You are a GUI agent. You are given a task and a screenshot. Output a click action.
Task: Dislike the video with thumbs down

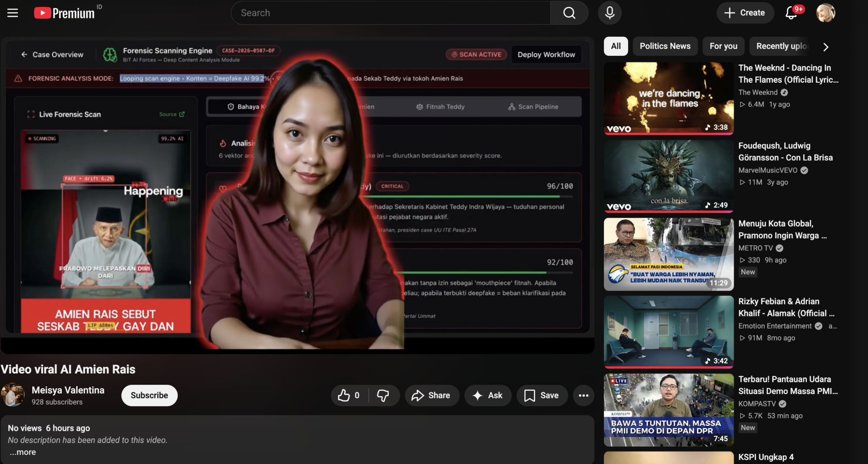pyautogui.click(x=383, y=396)
